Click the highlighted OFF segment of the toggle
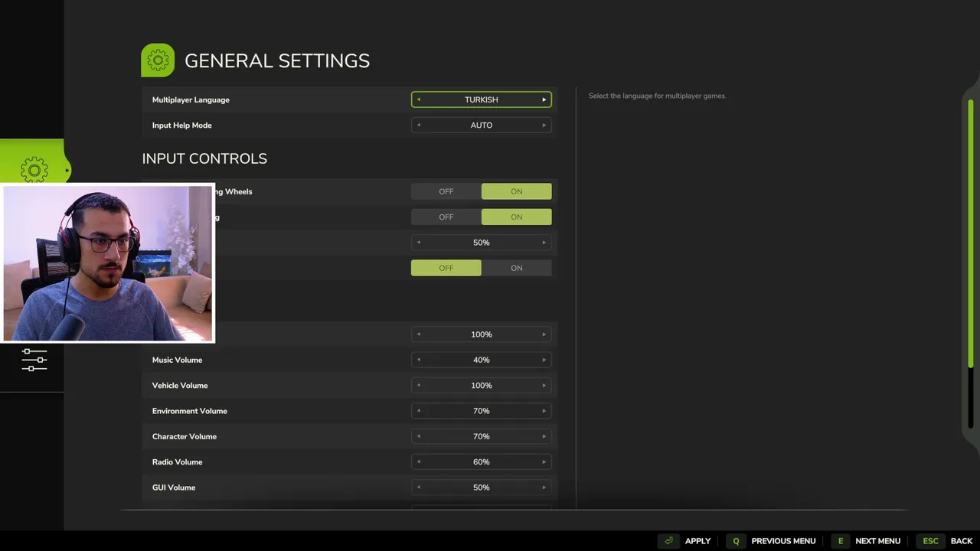 click(x=446, y=268)
